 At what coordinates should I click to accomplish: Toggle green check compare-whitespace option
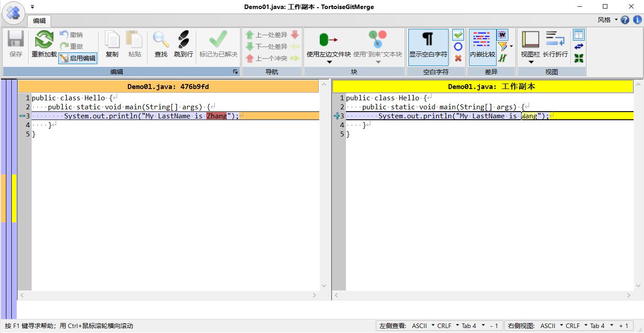point(458,35)
